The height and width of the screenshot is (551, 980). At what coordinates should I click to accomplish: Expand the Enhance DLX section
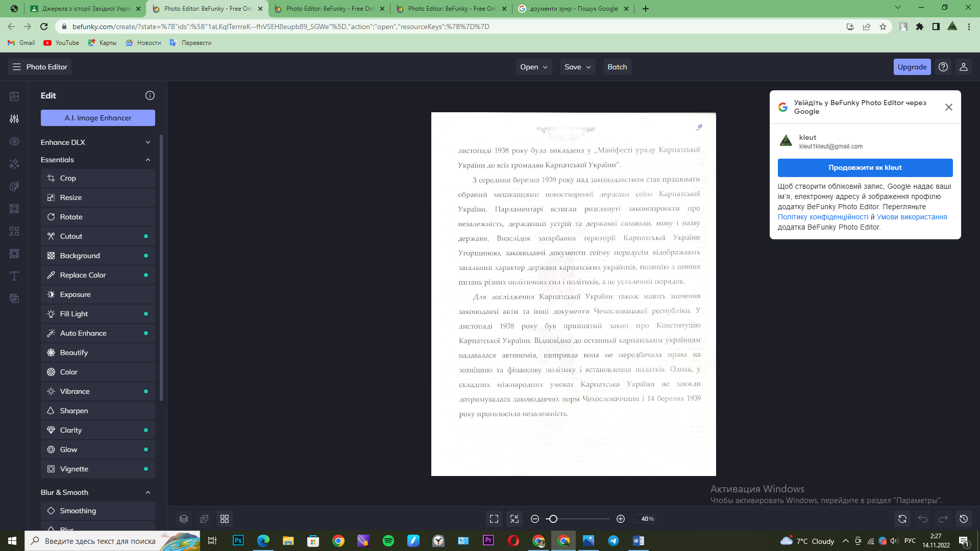(x=97, y=142)
